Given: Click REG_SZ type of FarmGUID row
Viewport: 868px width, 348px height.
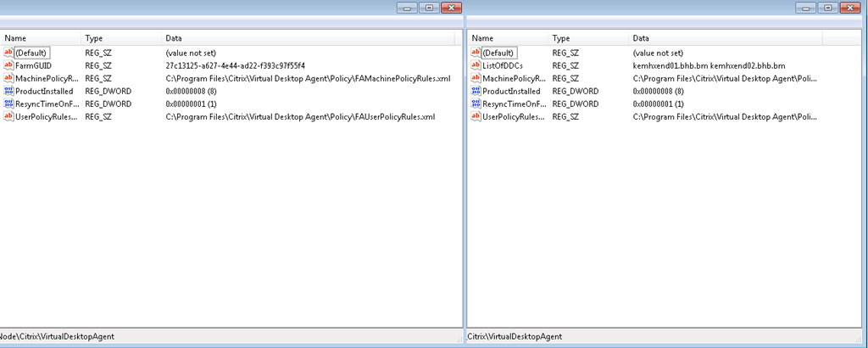Looking at the screenshot, I should click(98, 65).
